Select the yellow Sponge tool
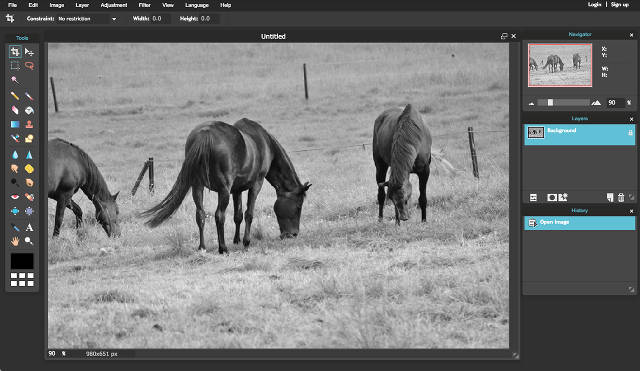 click(29, 169)
